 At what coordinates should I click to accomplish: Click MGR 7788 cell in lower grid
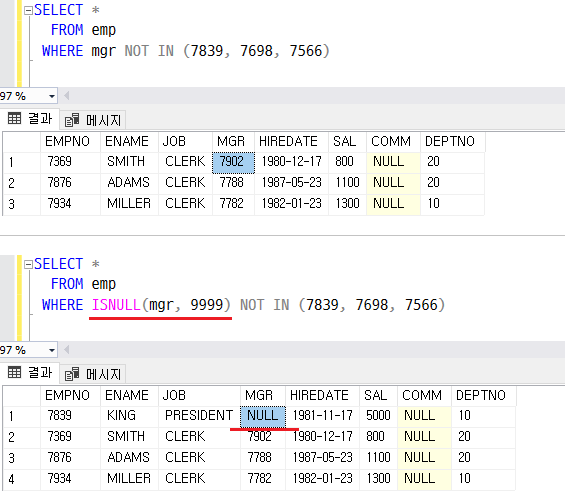click(x=263, y=458)
